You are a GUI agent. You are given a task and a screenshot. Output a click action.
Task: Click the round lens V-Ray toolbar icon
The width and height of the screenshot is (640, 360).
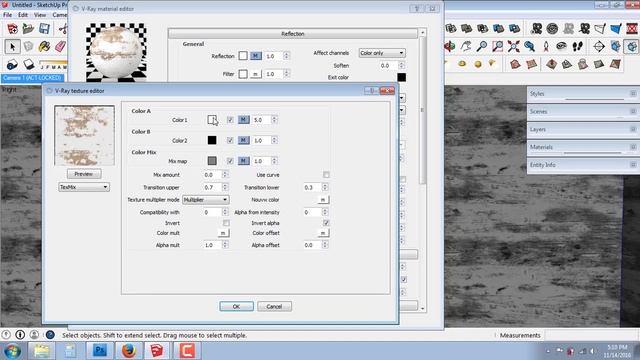552,29
